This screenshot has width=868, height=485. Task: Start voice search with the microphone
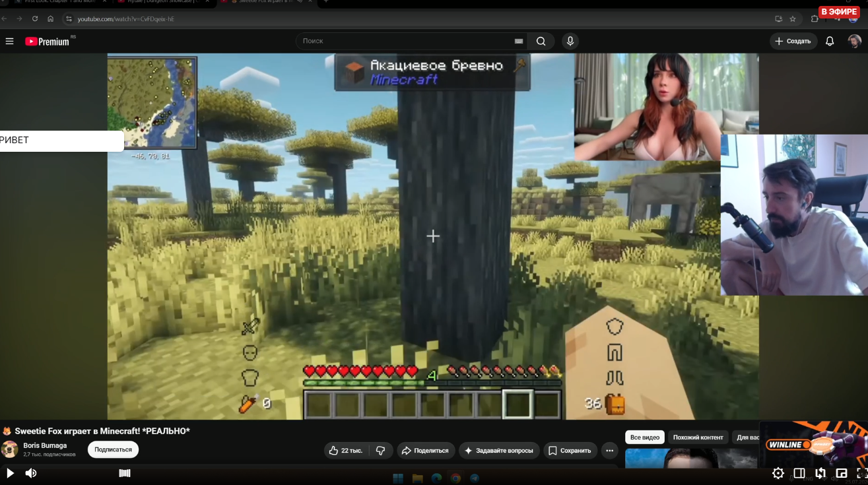tap(570, 41)
